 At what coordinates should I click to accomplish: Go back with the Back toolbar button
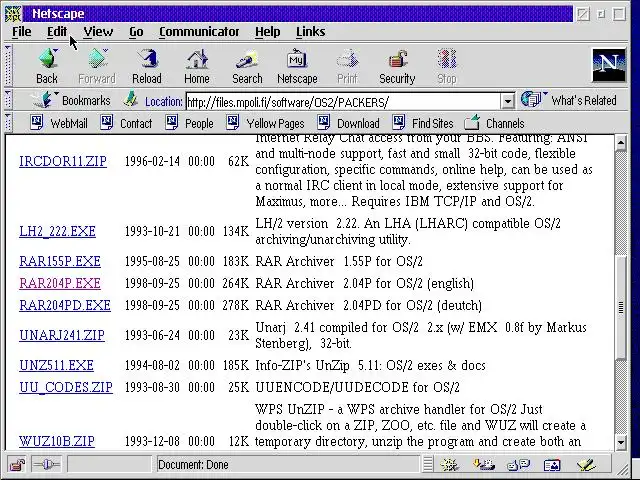47,65
